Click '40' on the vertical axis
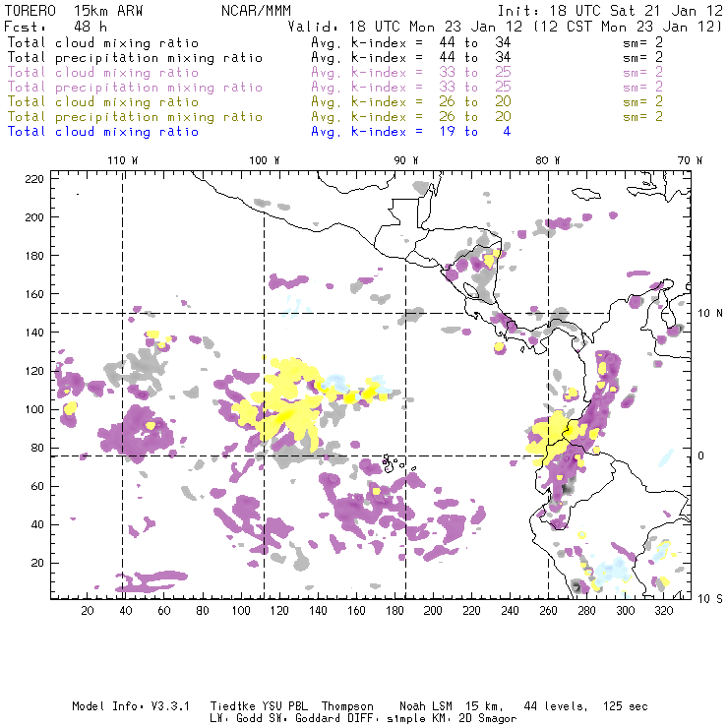The image size is (728, 728). click(37, 524)
